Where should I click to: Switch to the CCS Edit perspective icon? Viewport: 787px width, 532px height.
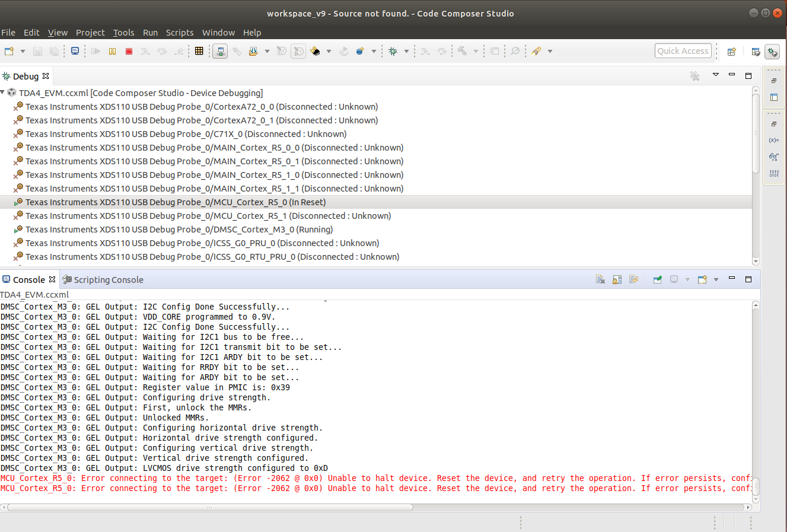[756, 52]
